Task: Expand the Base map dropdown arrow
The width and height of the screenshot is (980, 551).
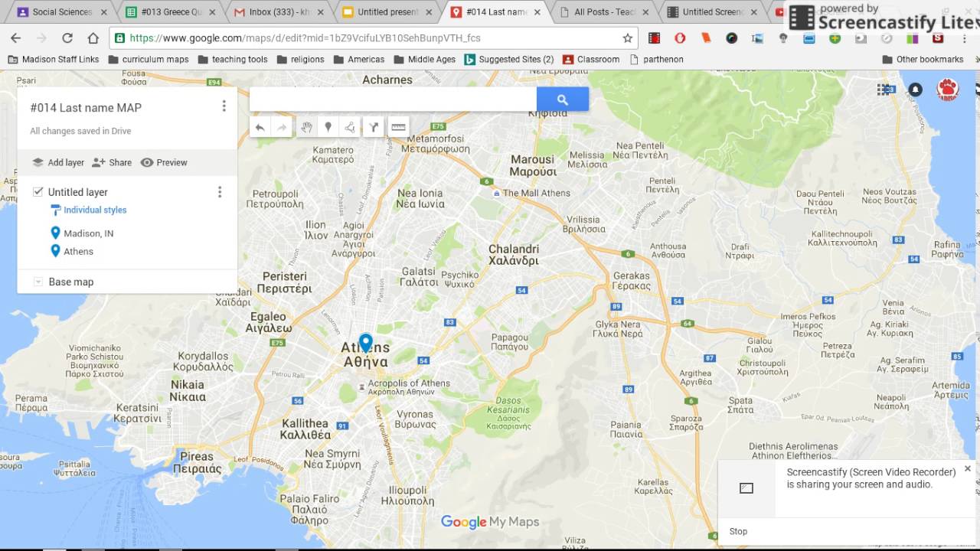Action: tap(38, 282)
